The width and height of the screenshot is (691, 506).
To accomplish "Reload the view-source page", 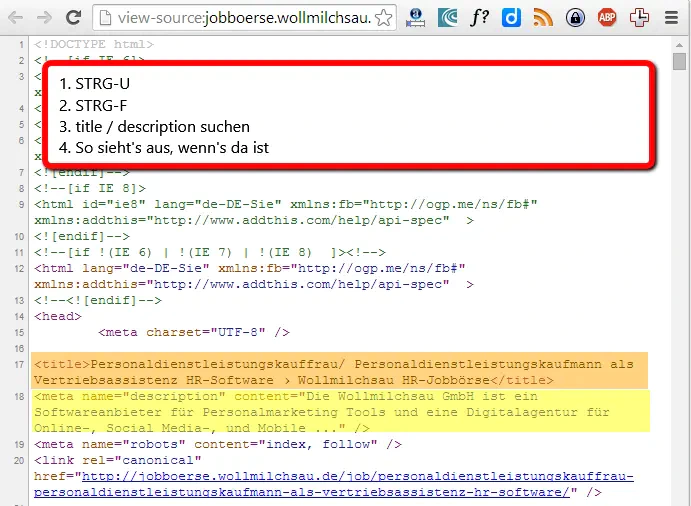I will click(x=73, y=18).
